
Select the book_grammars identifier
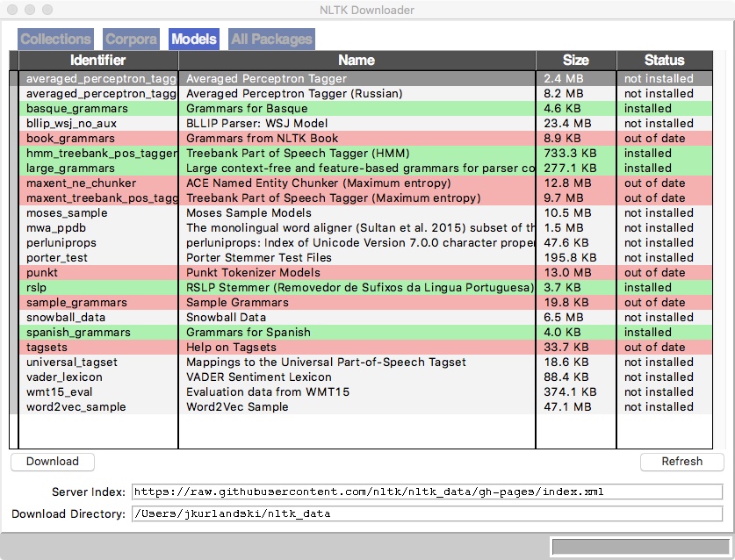pos(70,139)
